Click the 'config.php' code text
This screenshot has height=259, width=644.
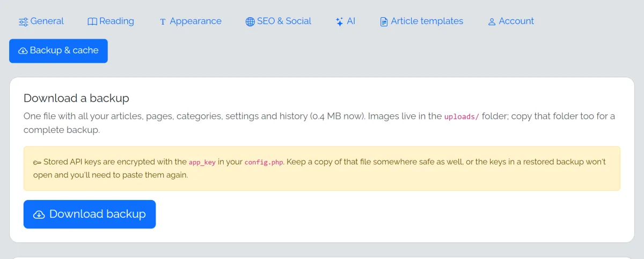pos(264,162)
